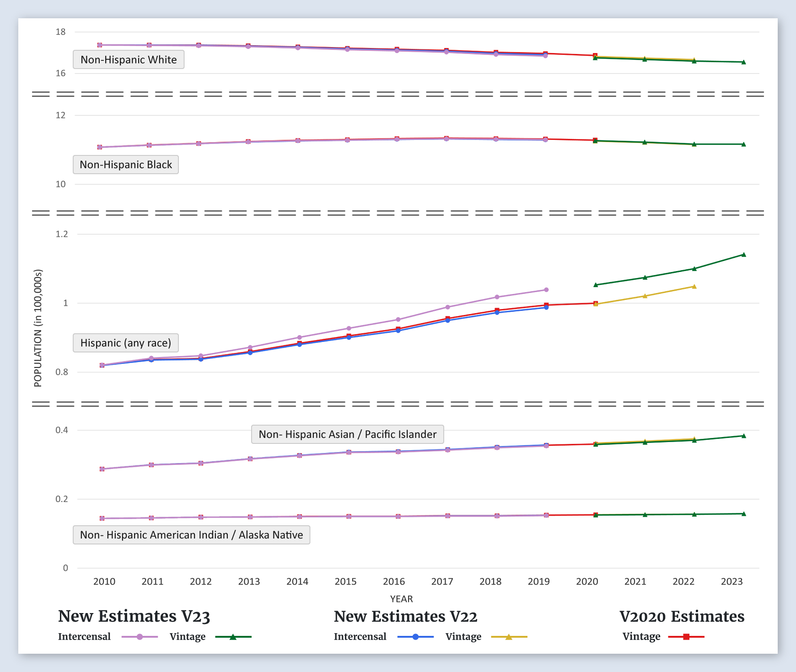Click the V2020 Vintage red square legend
The width and height of the screenshot is (796, 672).
[686, 637]
